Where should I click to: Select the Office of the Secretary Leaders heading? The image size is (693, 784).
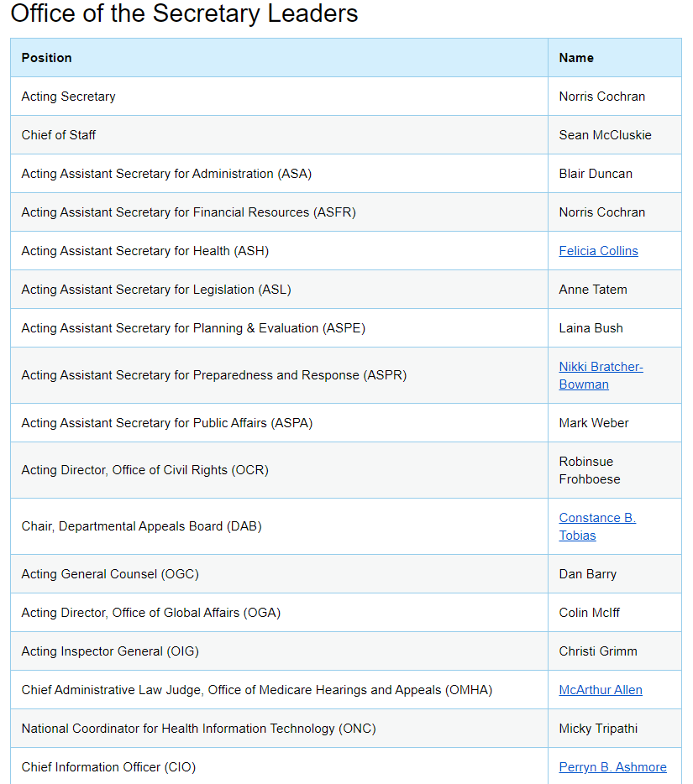(184, 13)
